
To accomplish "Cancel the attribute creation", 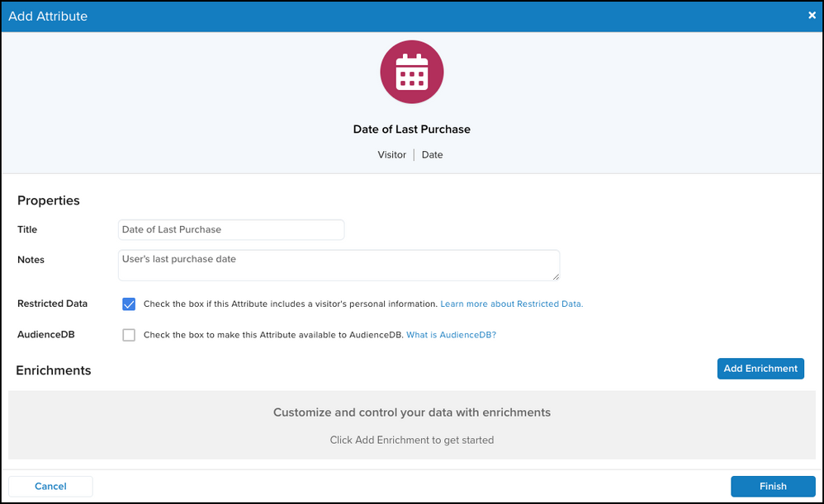I will tap(50, 486).
